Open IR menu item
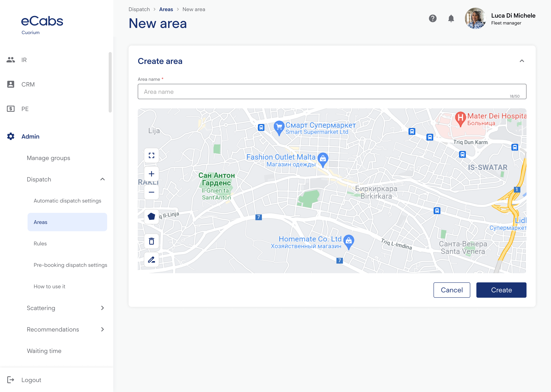Screen dimensions: 551x392 [x=24, y=60]
